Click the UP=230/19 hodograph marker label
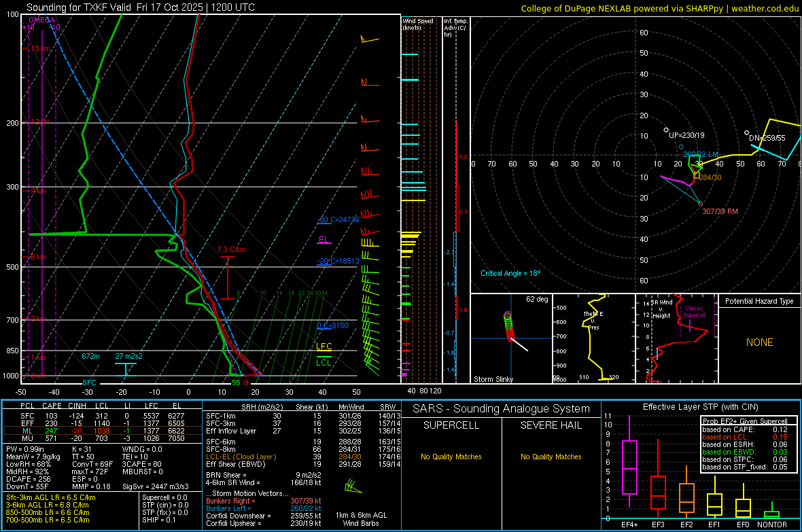 point(686,136)
